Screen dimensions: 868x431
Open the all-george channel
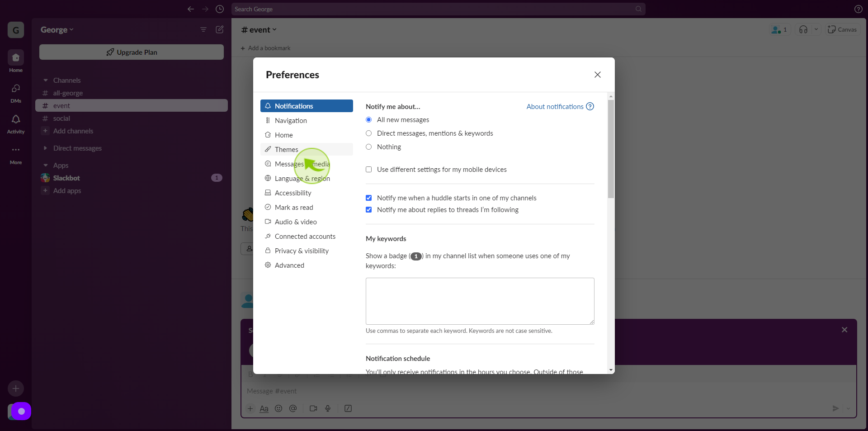coord(132,93)
